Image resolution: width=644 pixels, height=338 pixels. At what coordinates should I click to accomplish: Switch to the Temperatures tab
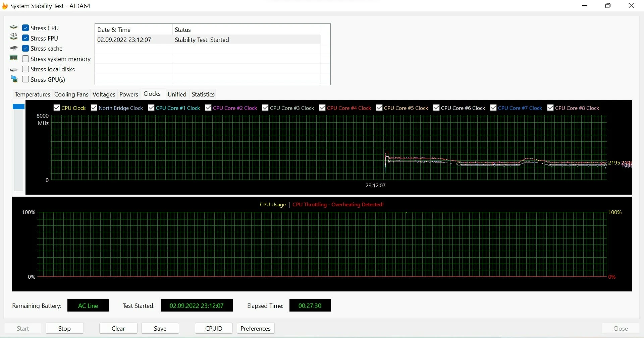(32, 94)
